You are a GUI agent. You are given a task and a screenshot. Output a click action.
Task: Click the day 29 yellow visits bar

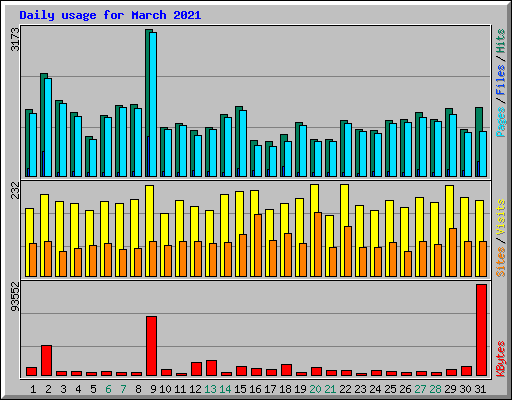click(450, 207)
